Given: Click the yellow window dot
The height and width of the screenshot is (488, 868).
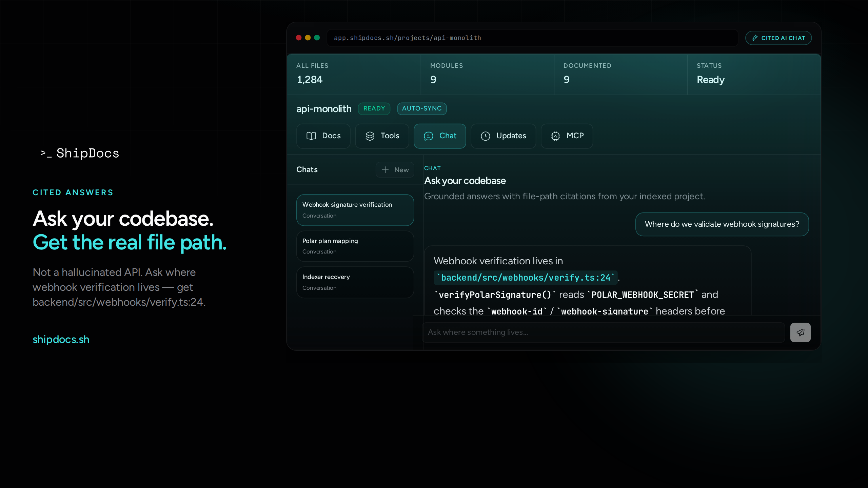Looking at the screenshot, I should [308, 38].
